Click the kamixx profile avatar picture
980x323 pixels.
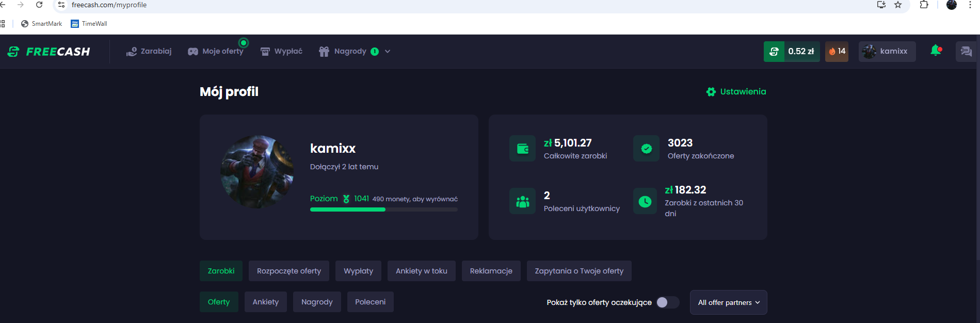[257, 172]
